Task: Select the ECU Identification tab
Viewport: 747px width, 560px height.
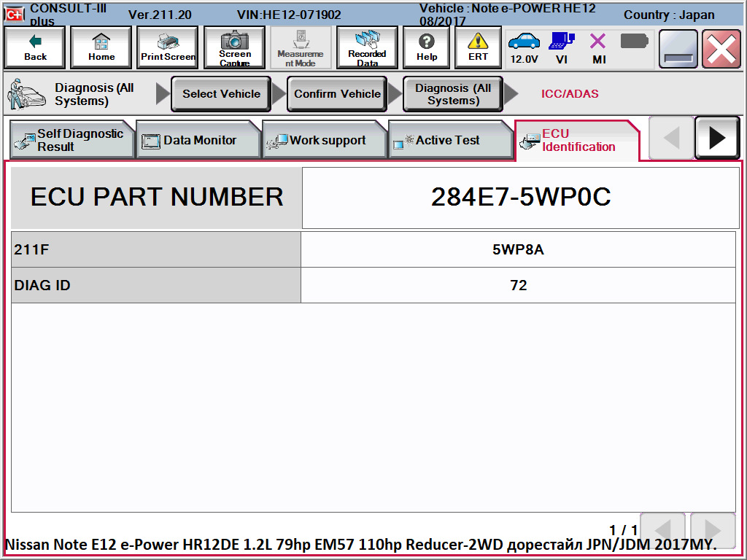Action: (x=578, y=141)
